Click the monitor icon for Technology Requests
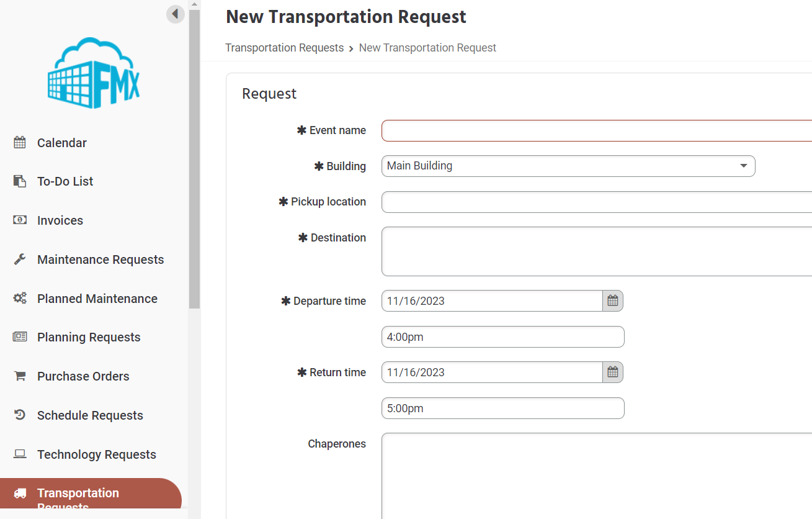 [x=19, y=454]
